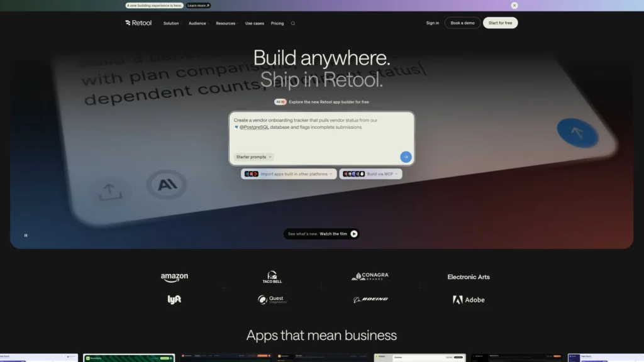Play the film using the play icon
The image size is (644, 362).
point(353,234)
